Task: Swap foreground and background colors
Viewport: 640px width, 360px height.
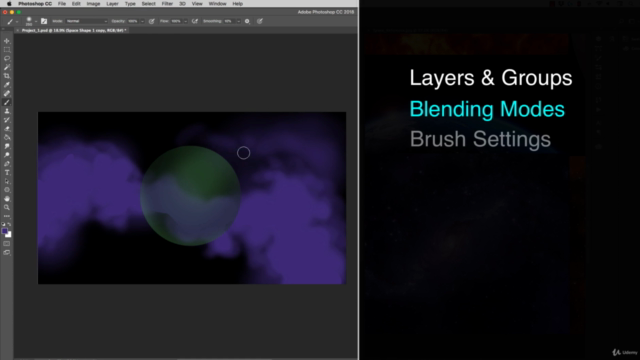Action: pos(9,224)
